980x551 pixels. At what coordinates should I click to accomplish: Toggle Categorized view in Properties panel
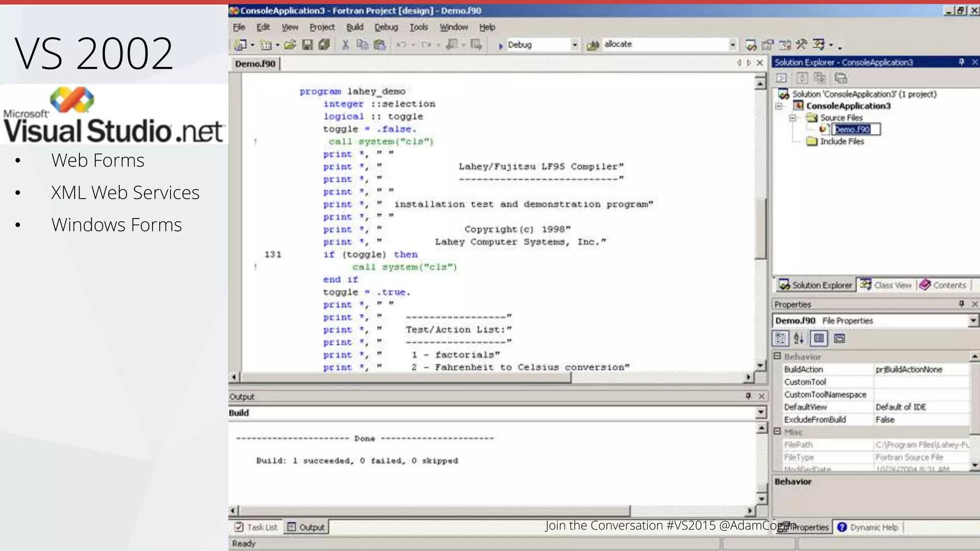(780, 339)
